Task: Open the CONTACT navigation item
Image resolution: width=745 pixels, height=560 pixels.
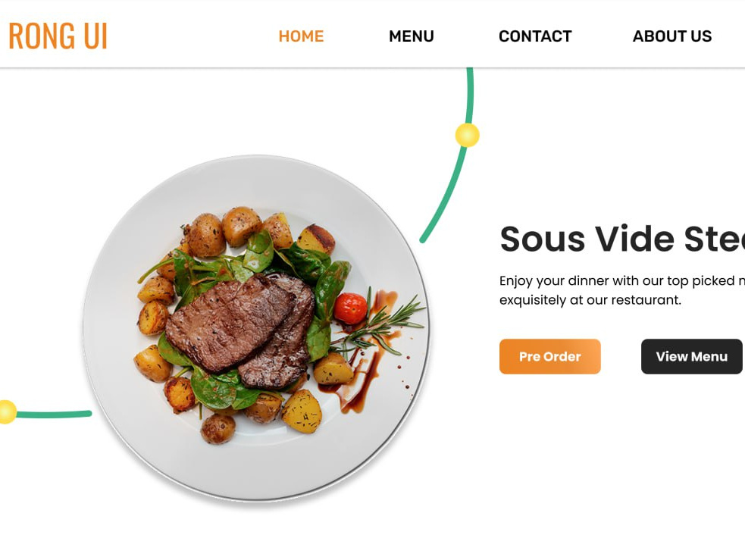Action: pos(535,36)
